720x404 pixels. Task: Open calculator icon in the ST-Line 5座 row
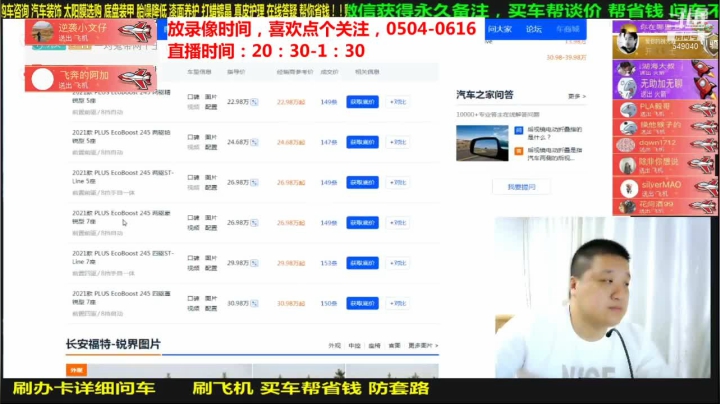(x=254, y=183)
